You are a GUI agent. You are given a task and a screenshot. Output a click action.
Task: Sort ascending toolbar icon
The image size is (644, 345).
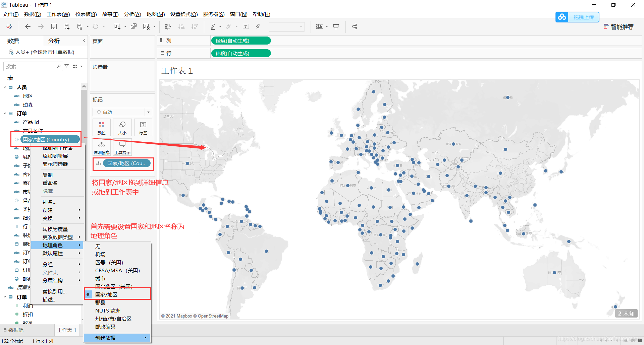181,26
